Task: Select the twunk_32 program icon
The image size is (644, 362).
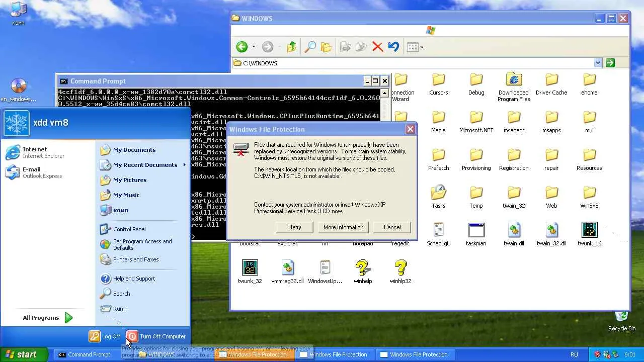Action: pyautogui.click(x=250, y=273)
